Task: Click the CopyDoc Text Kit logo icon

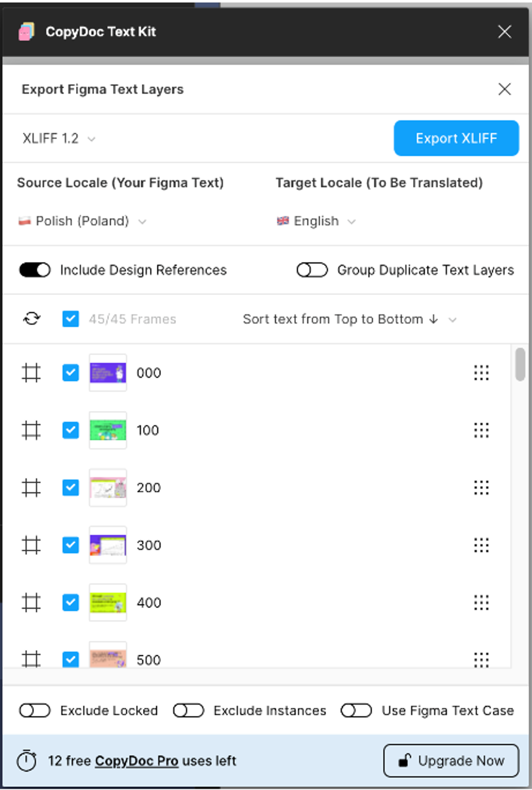Action: point(26,31)
